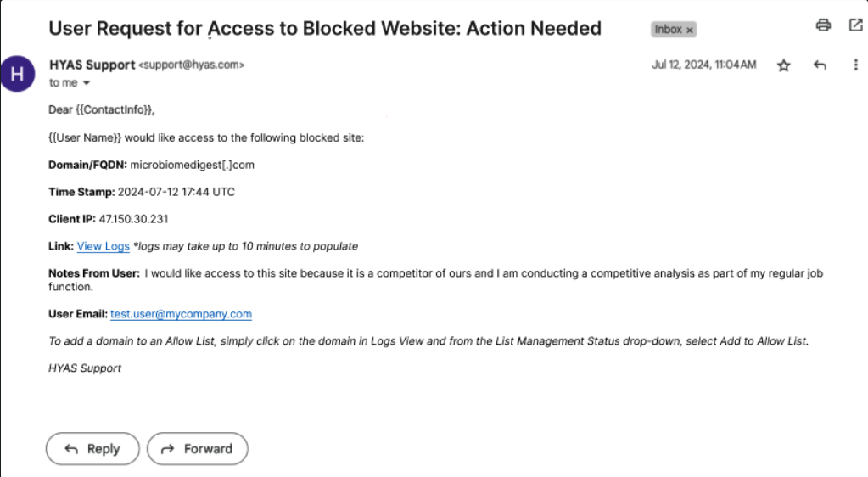Click the support@hyas.com sender address

[x=192, y=65]
